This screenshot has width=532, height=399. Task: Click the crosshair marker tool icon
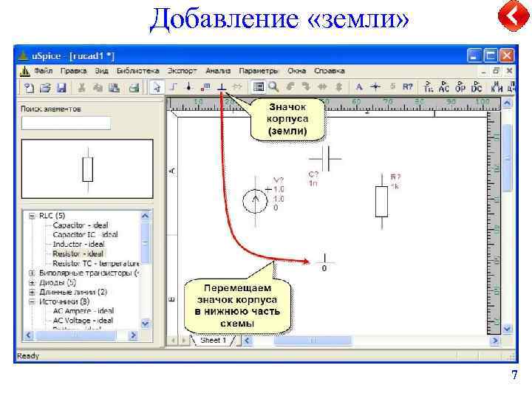tap(375, 87)
